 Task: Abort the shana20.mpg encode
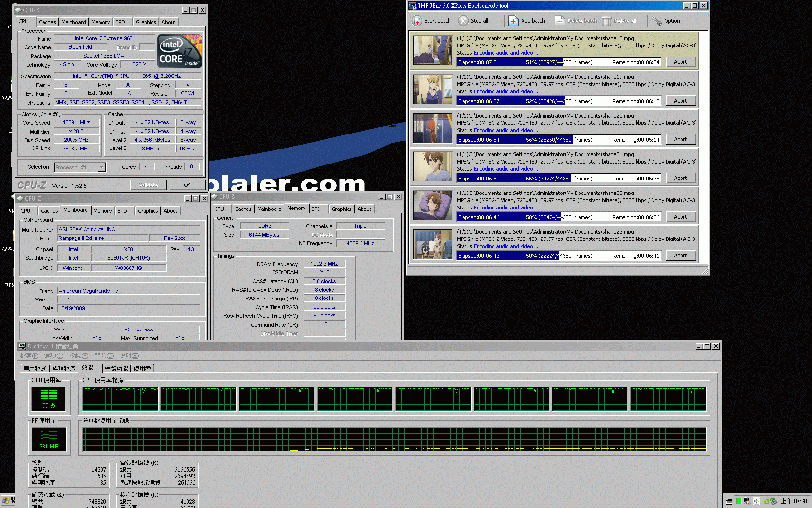[x=680, y=139]
